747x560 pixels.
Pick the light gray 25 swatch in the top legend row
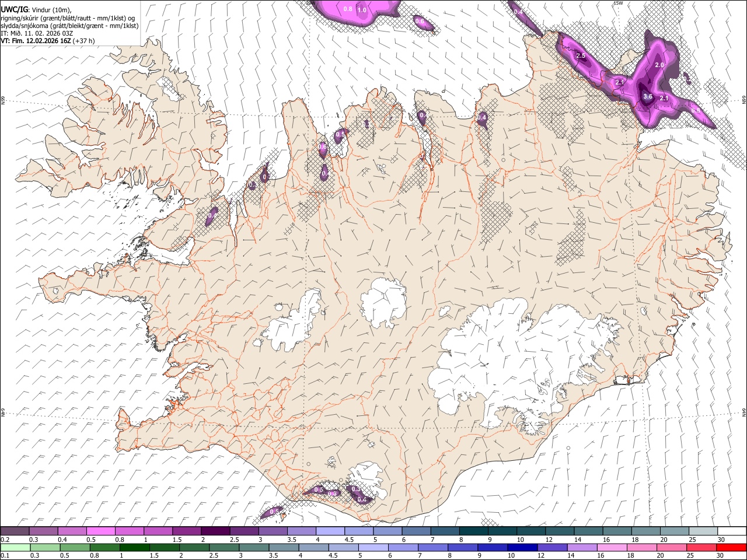pos(703,531)
